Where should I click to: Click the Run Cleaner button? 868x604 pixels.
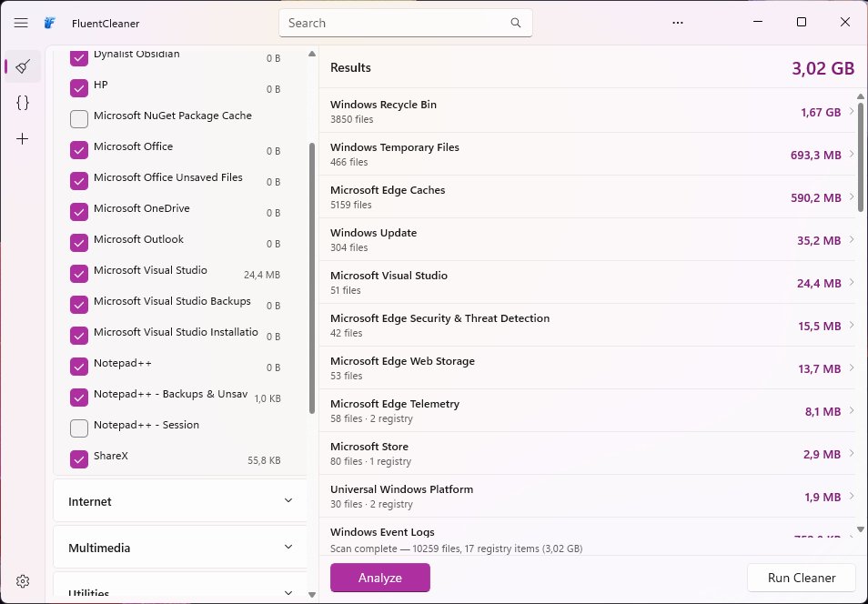click(x=802, y=578)
